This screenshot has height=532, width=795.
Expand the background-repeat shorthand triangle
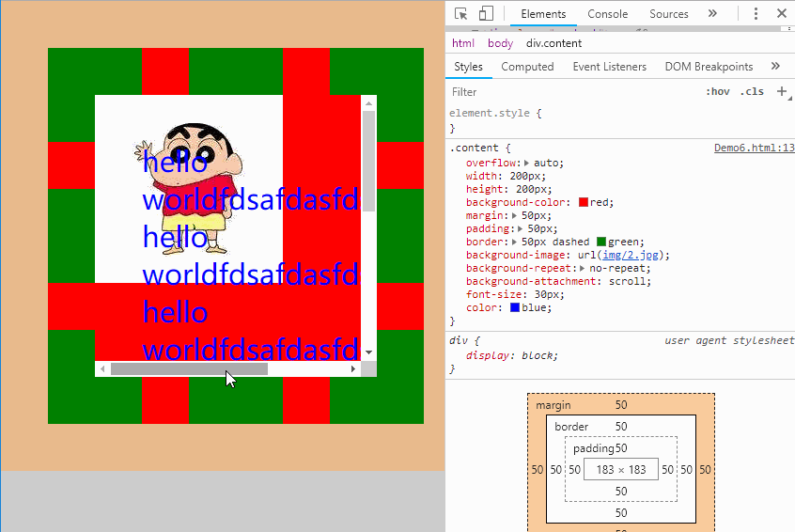click(582, 268)
